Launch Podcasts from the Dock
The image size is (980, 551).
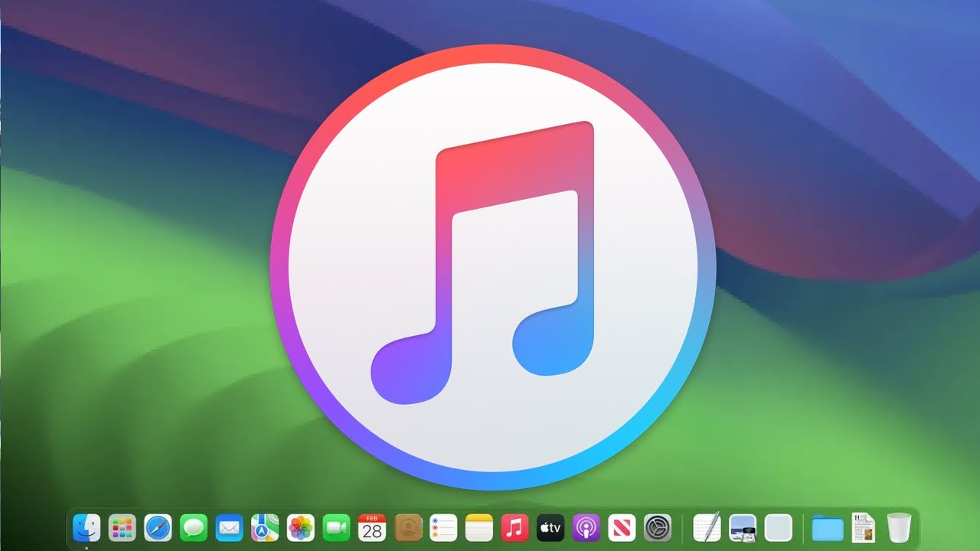586,527
